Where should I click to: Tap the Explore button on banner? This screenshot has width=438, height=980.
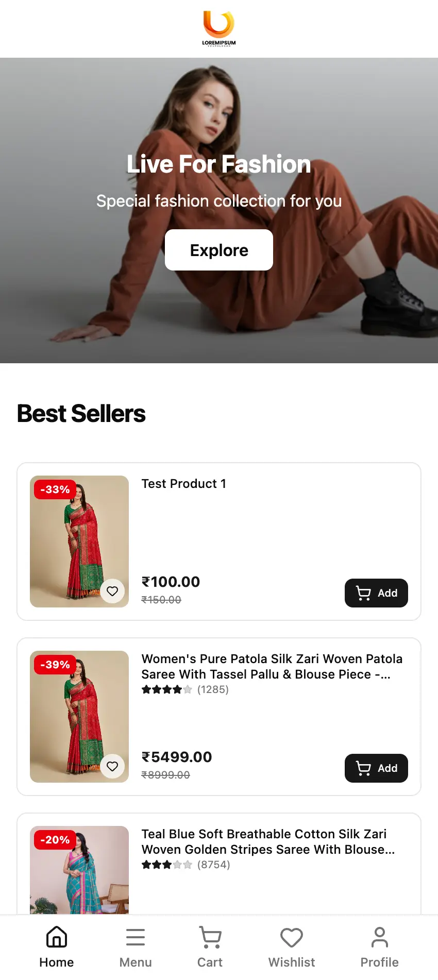219,250
